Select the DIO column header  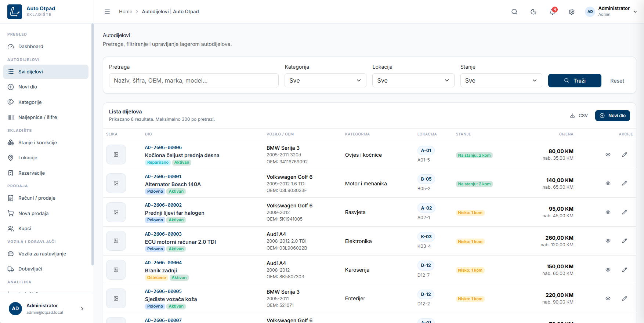148,134
